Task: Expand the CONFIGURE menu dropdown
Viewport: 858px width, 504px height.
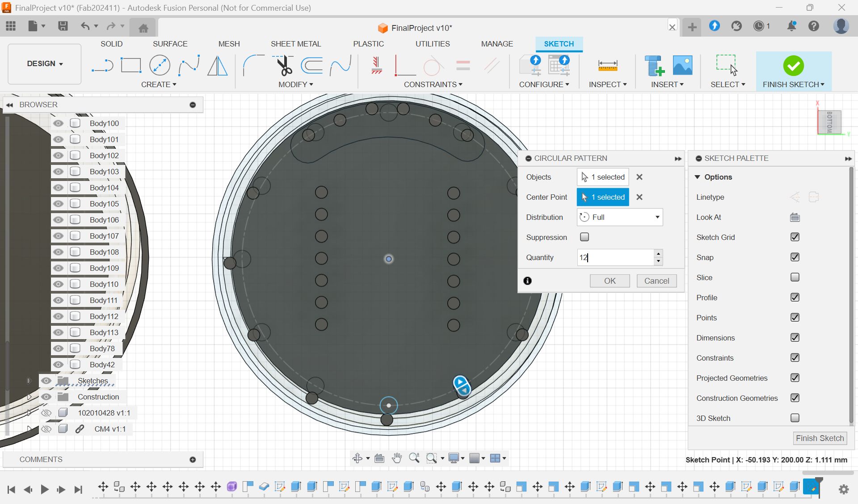Action: pos(544,84)
